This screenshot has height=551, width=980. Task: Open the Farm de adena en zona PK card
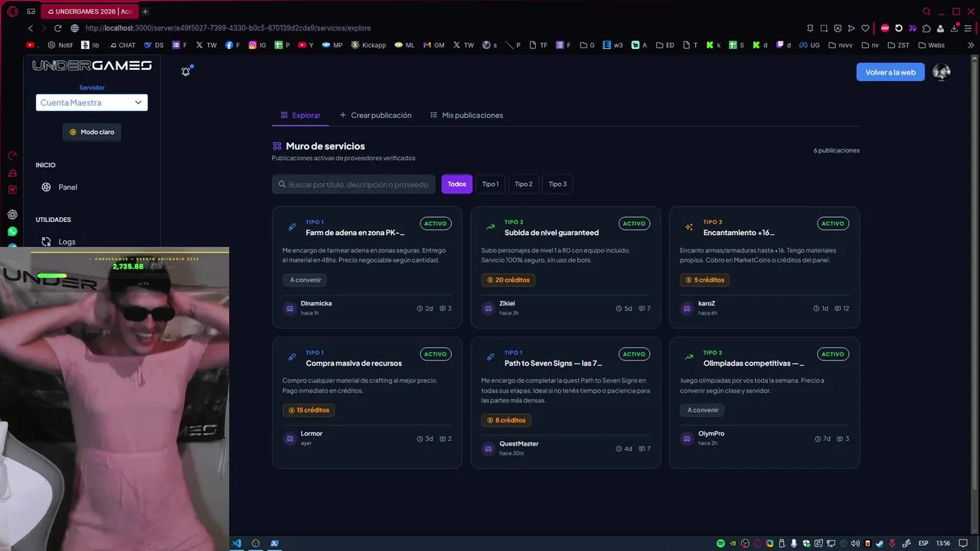[367, 267]
